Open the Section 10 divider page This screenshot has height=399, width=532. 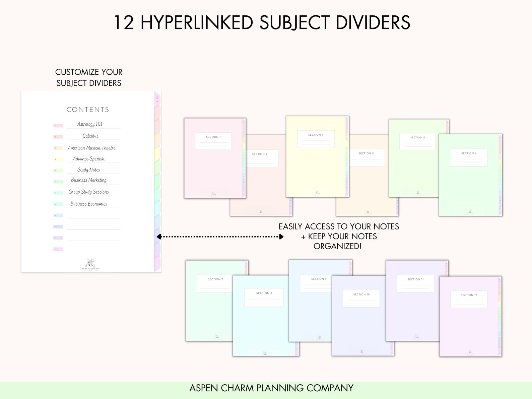click(363, 316)
